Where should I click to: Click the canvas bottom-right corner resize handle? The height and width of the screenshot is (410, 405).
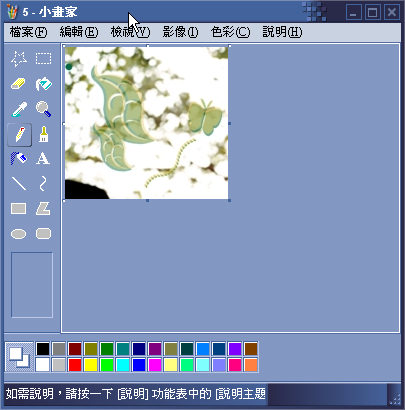coord(229,200)
